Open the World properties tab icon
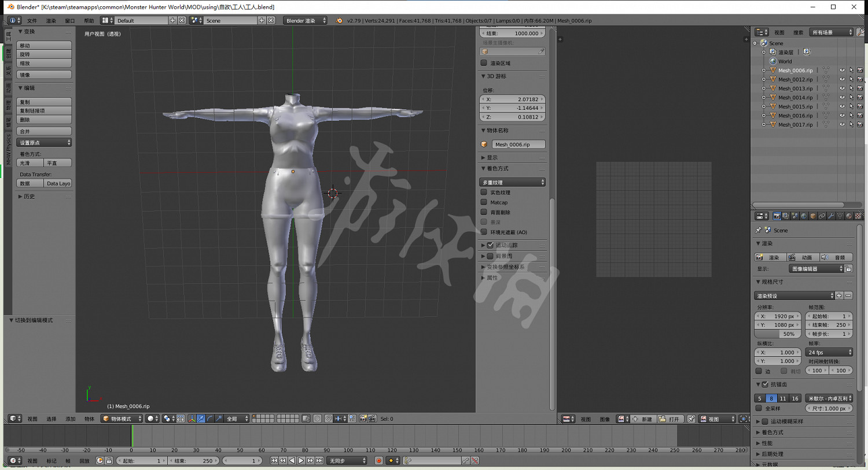This screenshot has width=868, height=470. tap(804, 216)
